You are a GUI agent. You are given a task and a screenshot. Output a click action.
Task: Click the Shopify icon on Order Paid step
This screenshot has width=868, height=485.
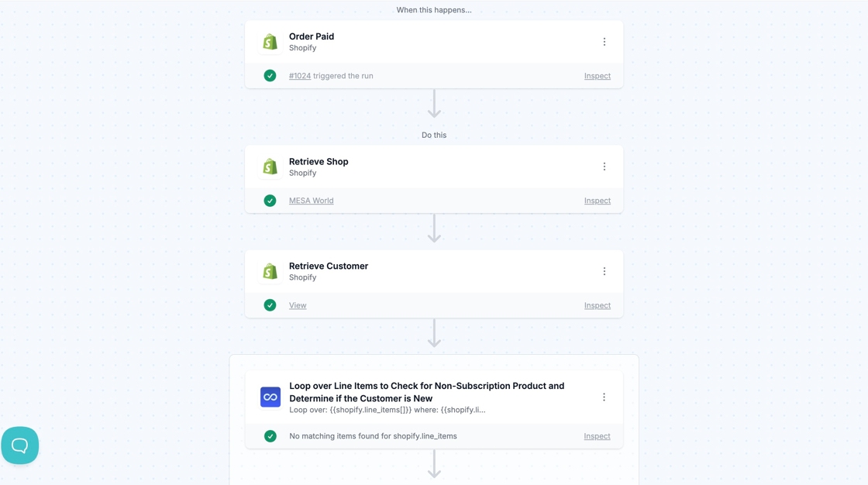[x=270, y=42]
